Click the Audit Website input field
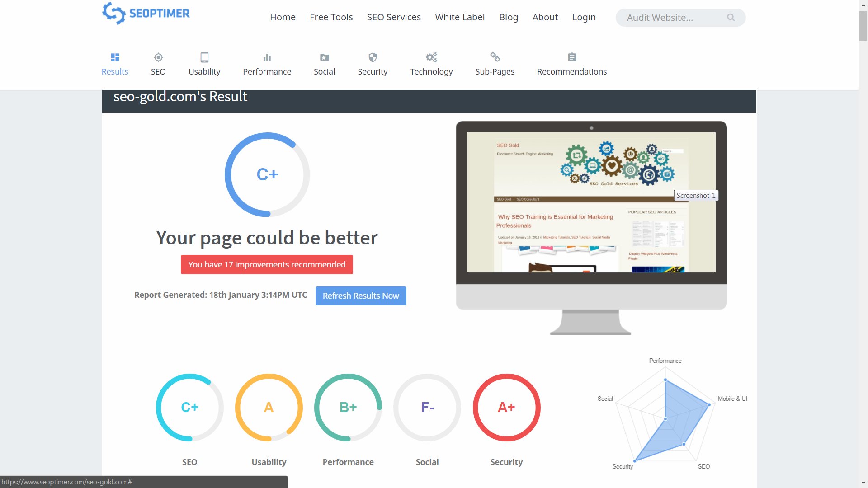This screenshot has height=488, width=868. [674, 17]
